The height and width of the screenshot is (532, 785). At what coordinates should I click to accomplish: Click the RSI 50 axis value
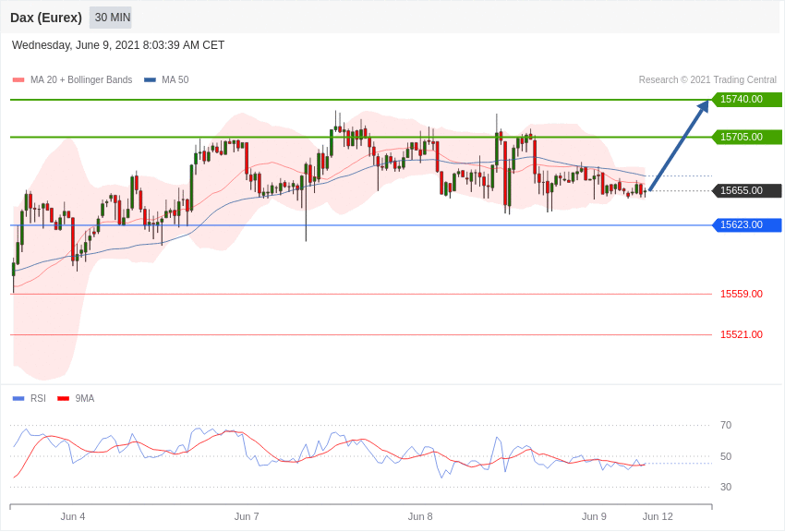[x=726, y=456]
